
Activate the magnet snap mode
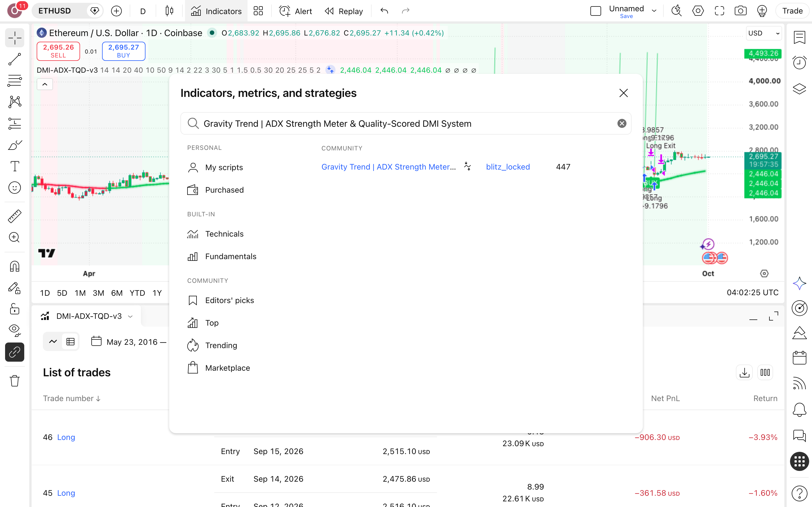click(x=14, y=266)
